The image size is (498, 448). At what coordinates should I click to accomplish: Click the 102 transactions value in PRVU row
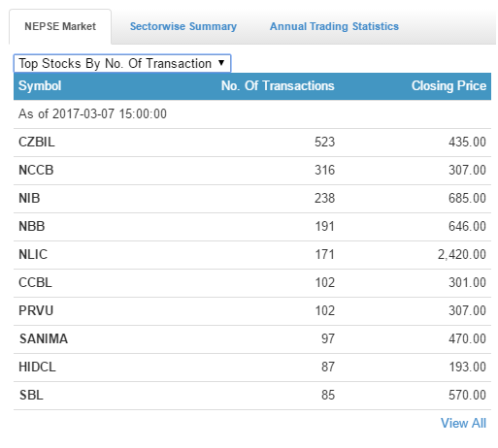tap(324, 310)
